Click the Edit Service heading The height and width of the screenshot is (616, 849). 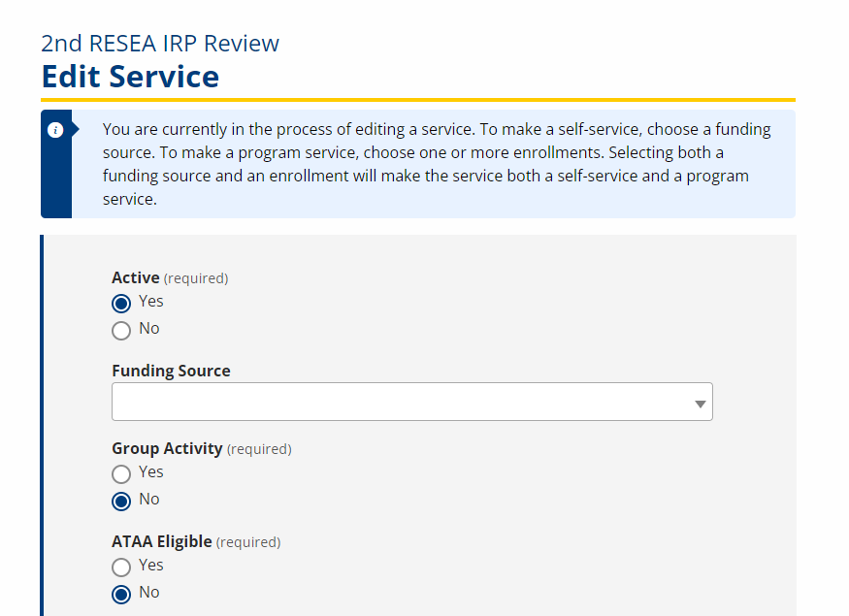(130, 77)
